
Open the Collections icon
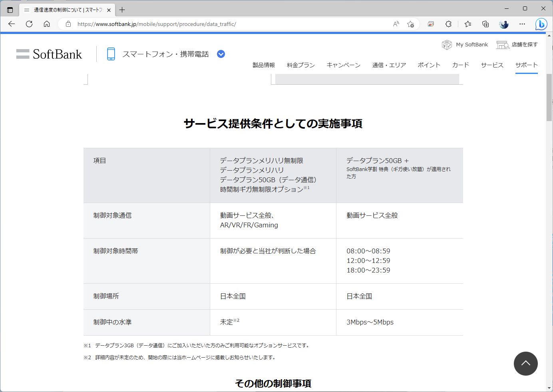[x=485, y=24]
